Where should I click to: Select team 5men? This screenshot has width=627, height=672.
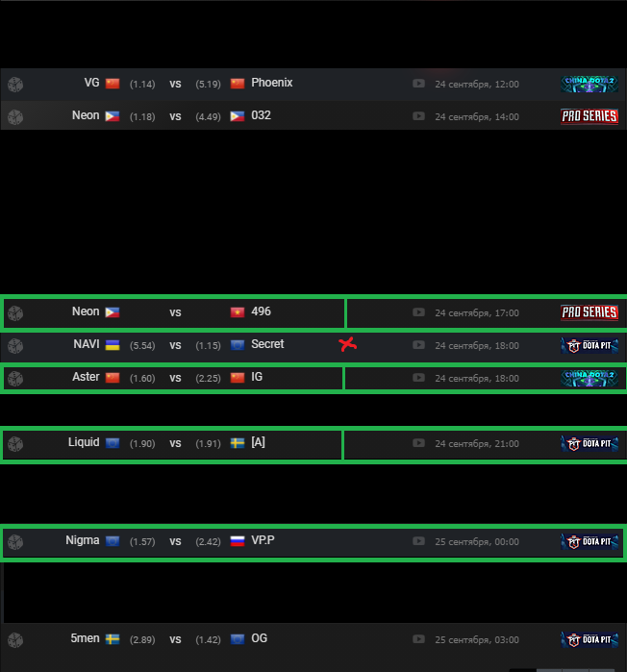click(85, 638)
